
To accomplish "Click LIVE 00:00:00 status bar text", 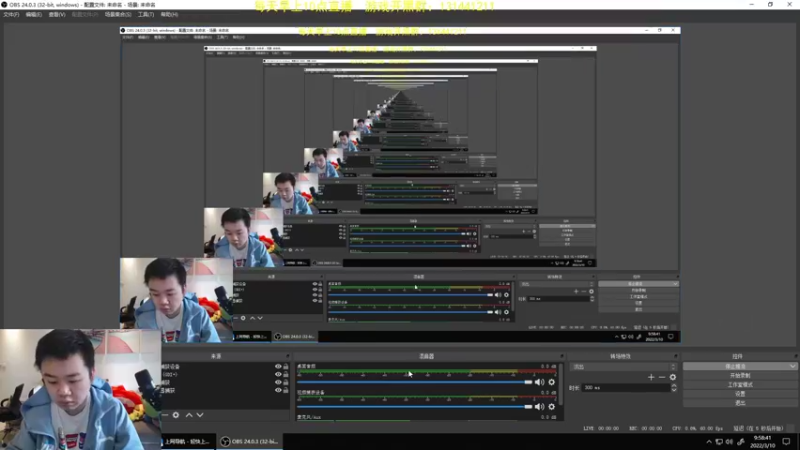I will click(601, 429).
